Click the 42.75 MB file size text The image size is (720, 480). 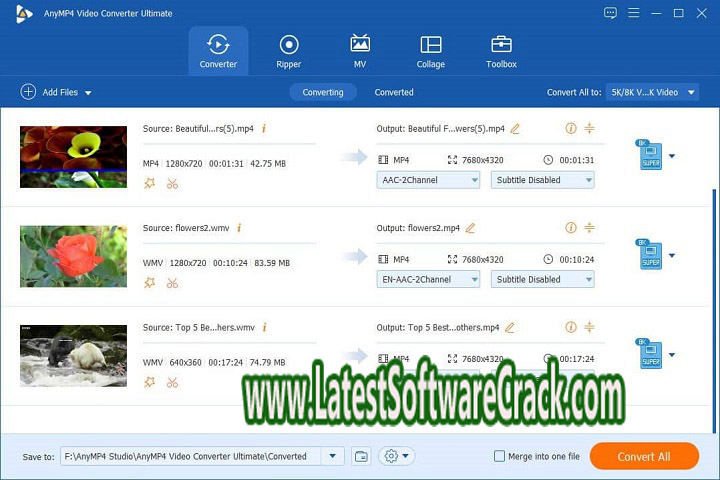268,164
